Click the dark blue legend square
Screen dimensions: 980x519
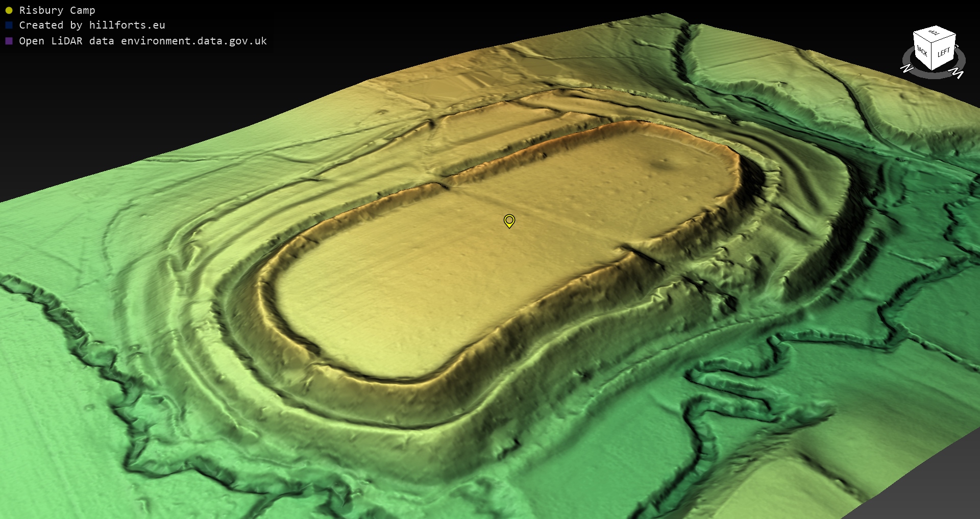[x=9, y=25]
